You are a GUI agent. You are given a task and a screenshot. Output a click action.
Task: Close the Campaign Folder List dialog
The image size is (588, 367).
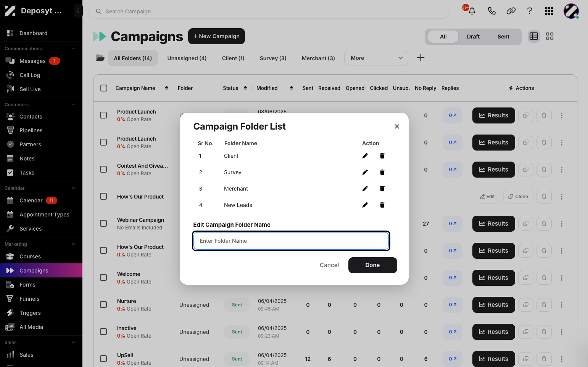click(397, 127)
